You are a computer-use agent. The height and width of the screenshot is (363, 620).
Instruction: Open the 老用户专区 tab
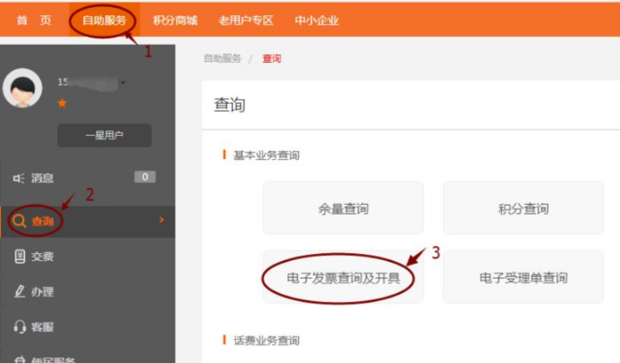pos(246,20)
